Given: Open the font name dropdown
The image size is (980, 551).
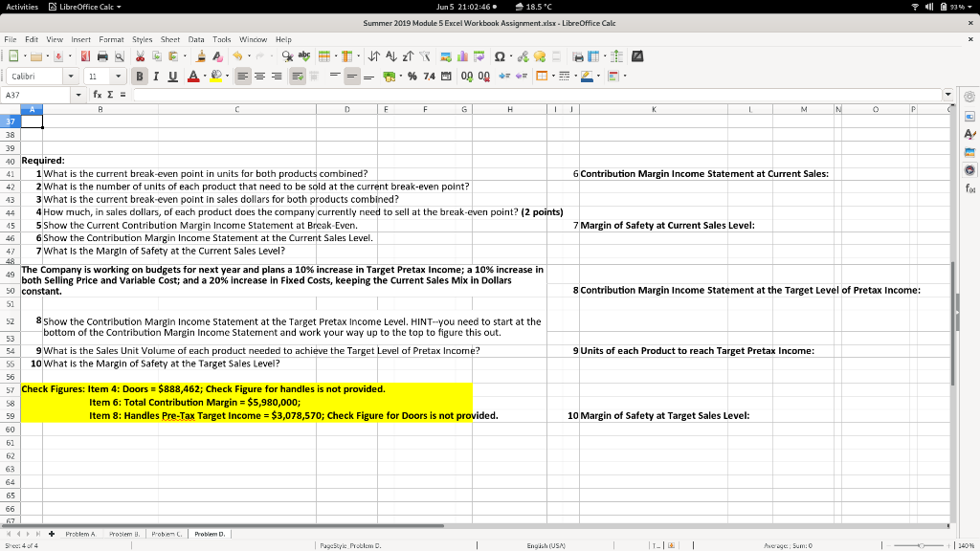Looking at the screenshot, I should coord(71,76).
